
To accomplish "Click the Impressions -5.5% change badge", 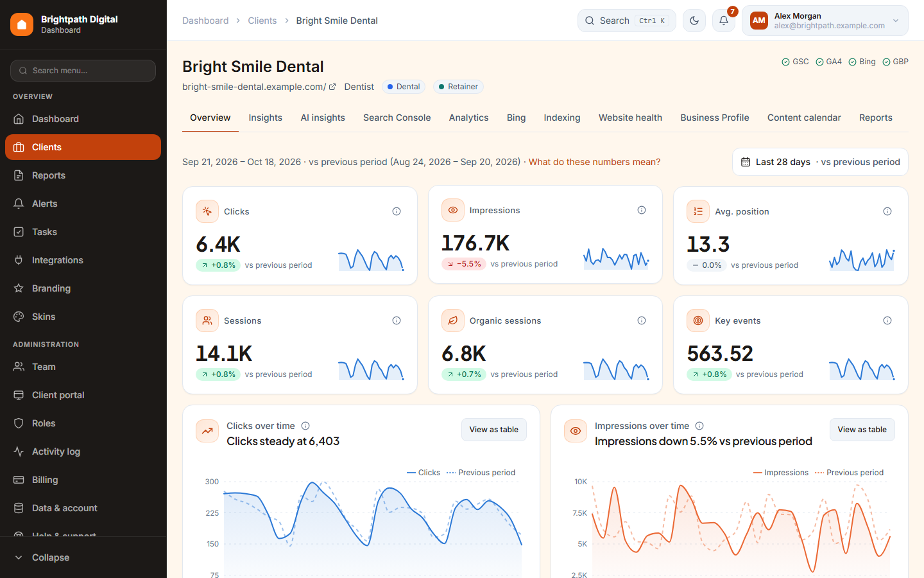I will click(x=463, y=264).
